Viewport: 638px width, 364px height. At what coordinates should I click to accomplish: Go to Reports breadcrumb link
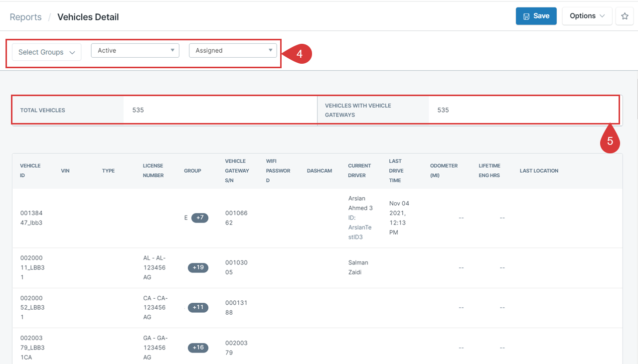[x=25, y=17]
